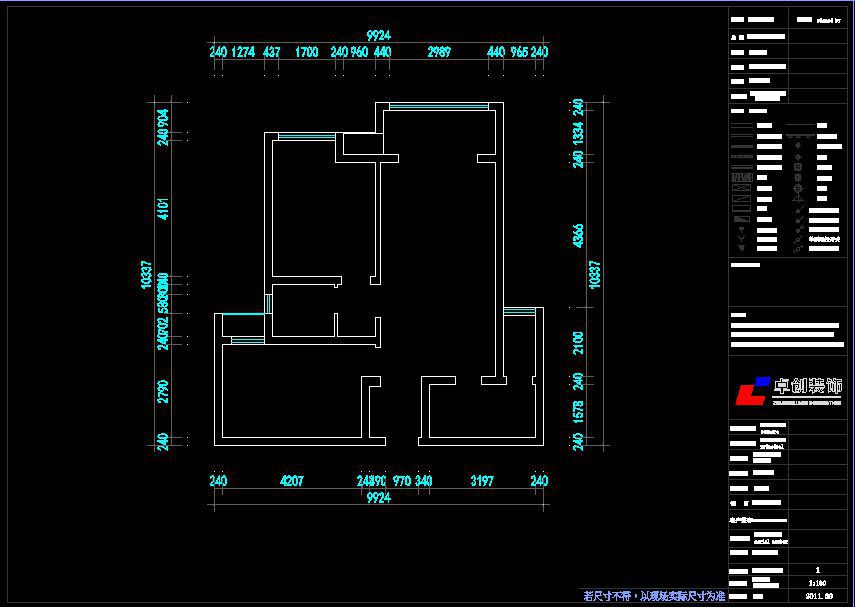Click the 4207 dimension label
The width and height of the screenshot is (855, 607).
pos(292,481)
